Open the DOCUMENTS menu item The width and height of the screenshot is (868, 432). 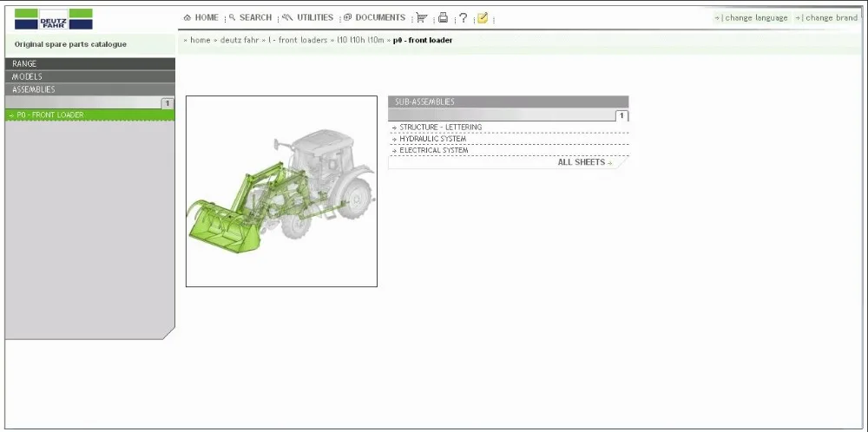374,17
